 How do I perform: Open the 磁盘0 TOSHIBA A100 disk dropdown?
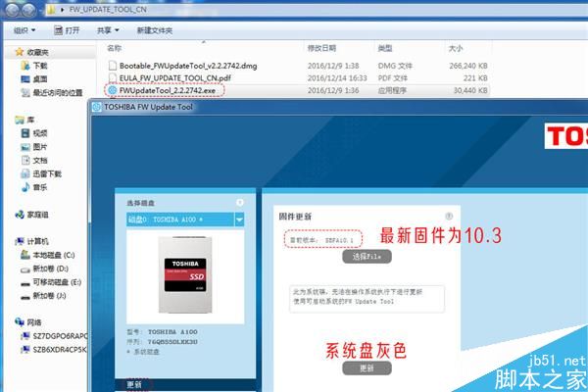pos(239,220)
